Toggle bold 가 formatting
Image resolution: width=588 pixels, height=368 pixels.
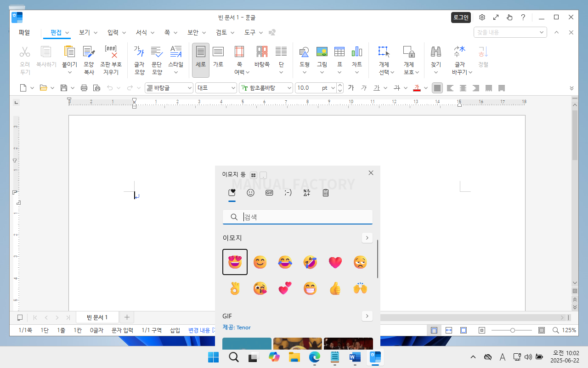pos(351,88)
